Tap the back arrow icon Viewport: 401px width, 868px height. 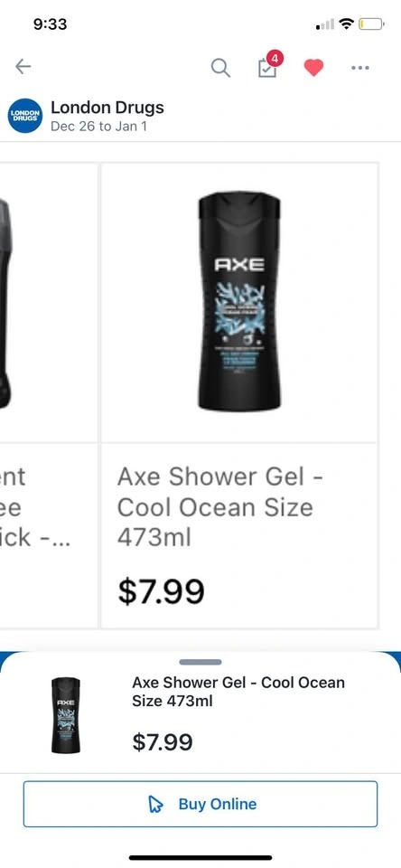23,67
